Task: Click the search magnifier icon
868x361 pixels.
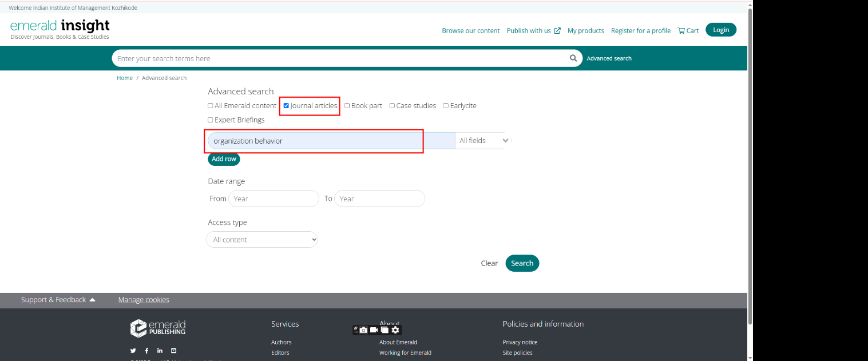Action: 573,58
